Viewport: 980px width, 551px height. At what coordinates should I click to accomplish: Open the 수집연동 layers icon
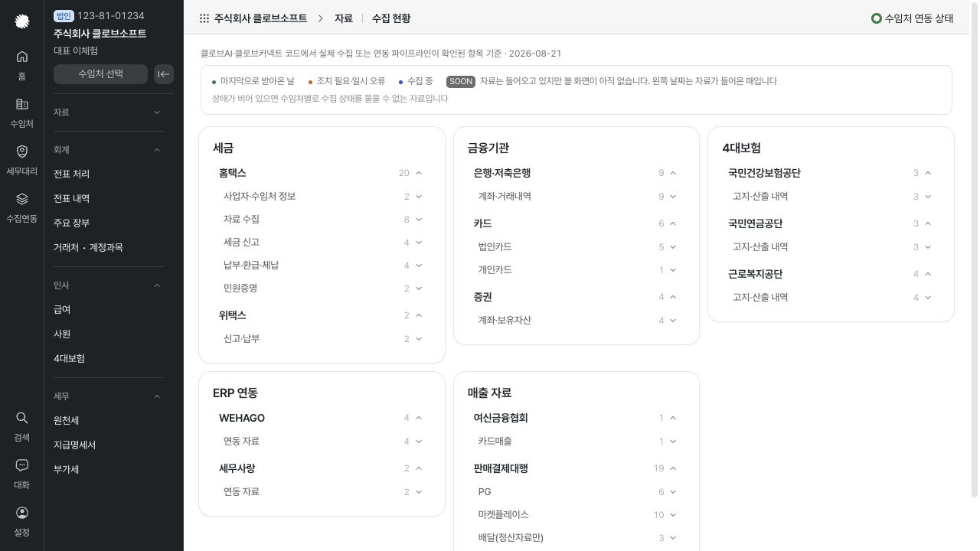(x=22, y=199)
